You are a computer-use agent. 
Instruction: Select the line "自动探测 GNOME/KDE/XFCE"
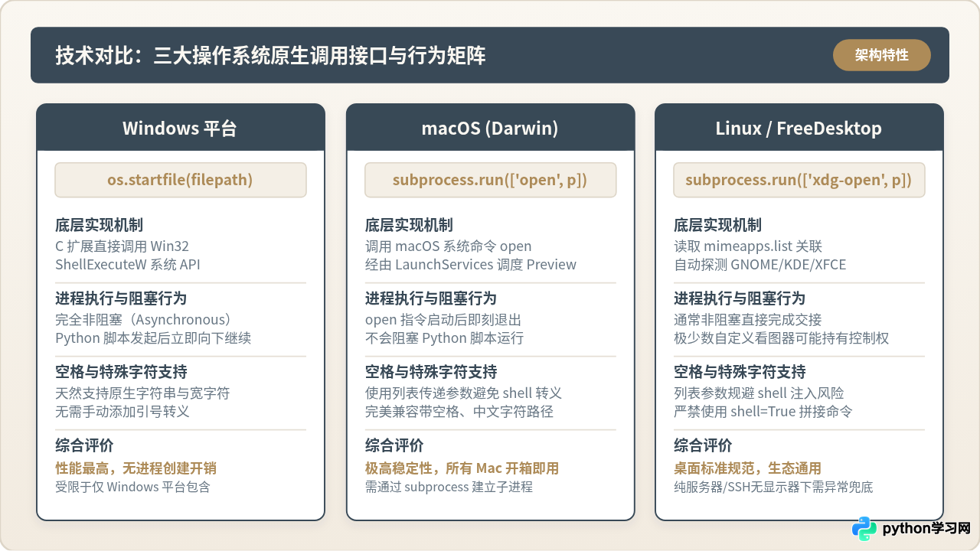pyautogui.click(x=760, y=264)
